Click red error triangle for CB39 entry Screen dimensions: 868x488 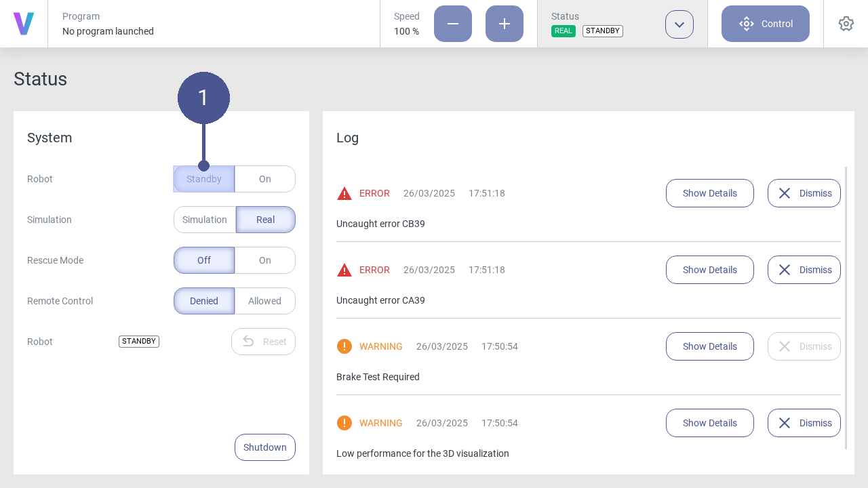344,193
